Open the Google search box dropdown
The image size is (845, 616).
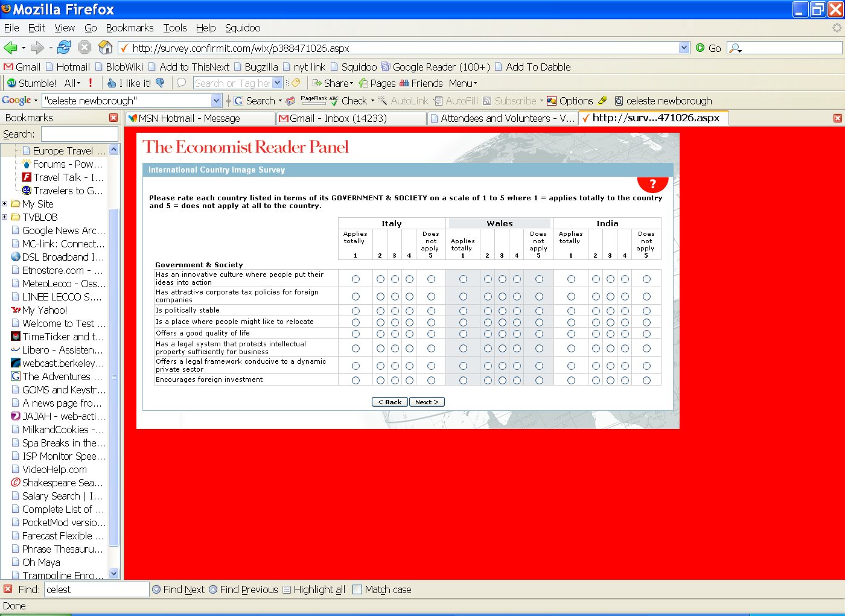tap(217, 101)
